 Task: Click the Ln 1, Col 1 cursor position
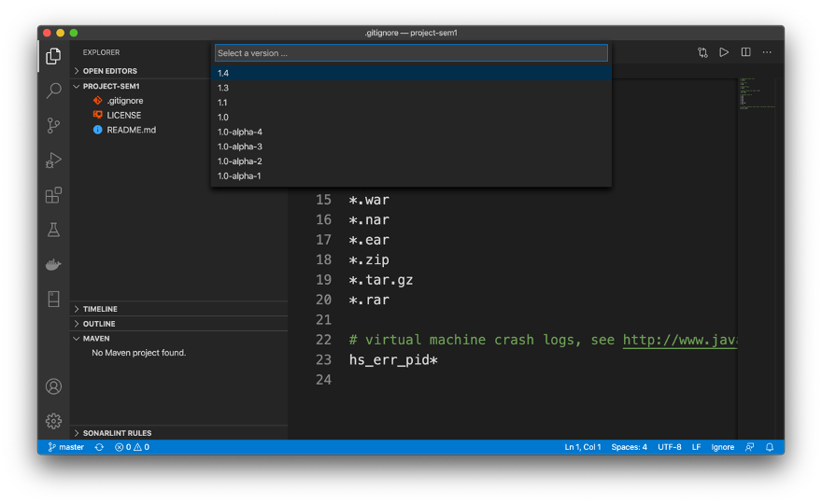[583, 447]
